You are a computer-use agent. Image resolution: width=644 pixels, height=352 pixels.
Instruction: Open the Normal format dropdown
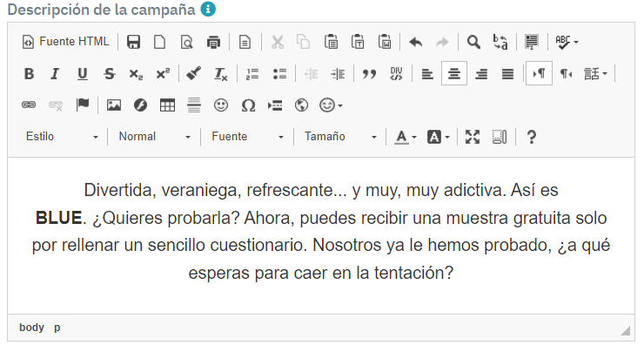(x=154, y=137)
